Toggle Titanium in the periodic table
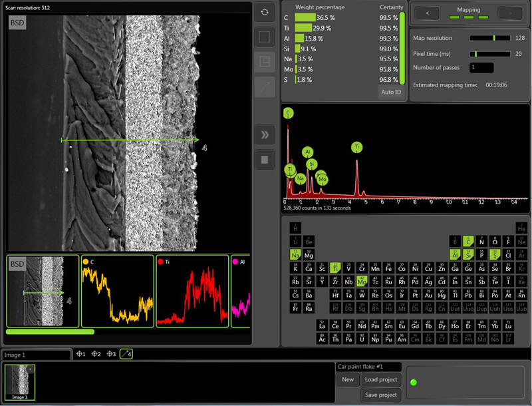 coord(335,267)
